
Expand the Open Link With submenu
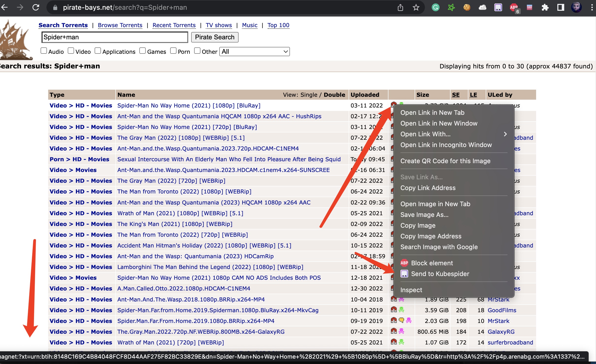point(454,134)
